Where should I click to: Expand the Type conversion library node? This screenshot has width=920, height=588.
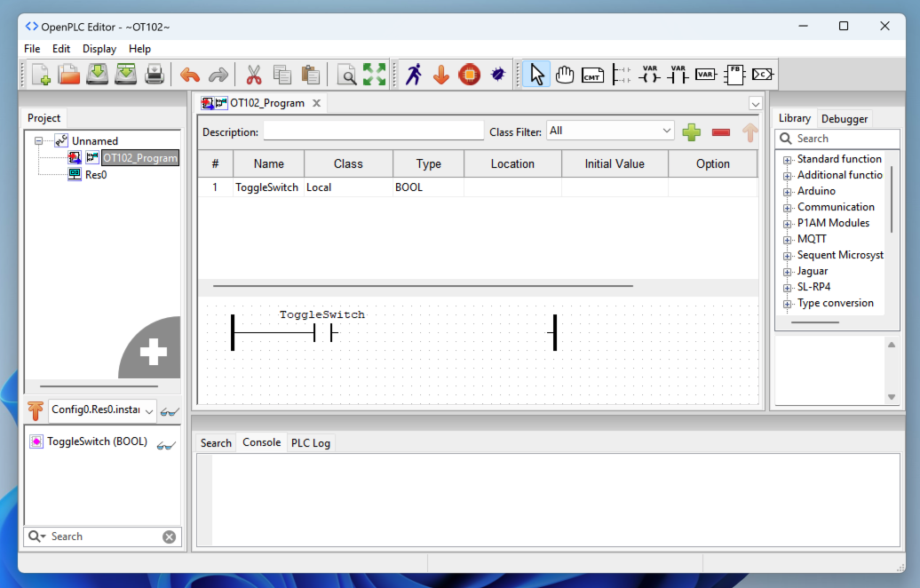(x=788, y=304)
